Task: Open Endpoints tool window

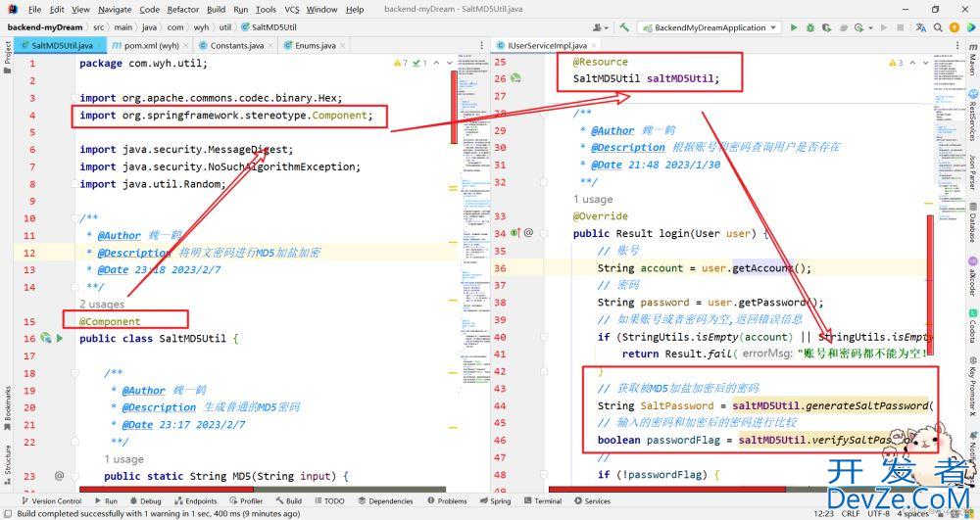Action: point(196,501)
